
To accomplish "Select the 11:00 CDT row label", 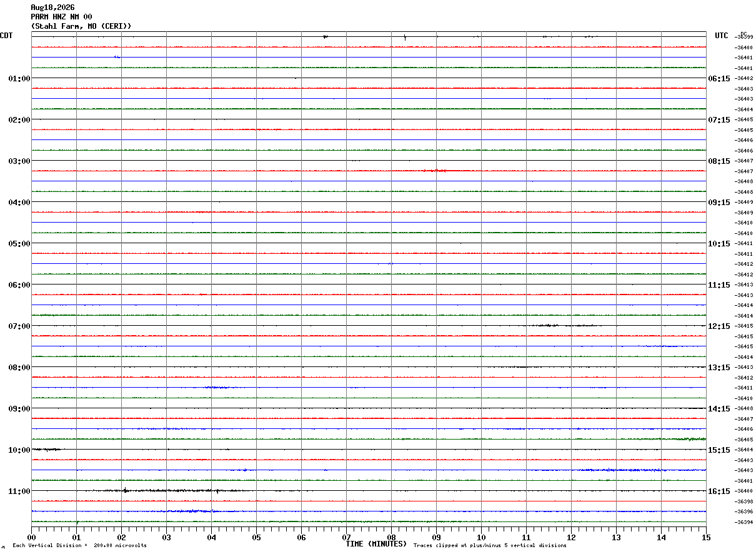I will tap(19, 491).
